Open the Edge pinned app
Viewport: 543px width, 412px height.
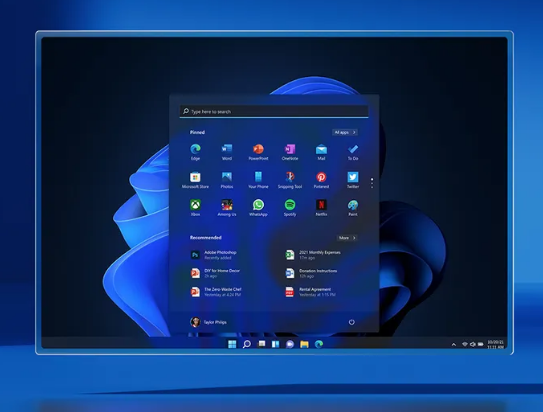click(195, 152)
